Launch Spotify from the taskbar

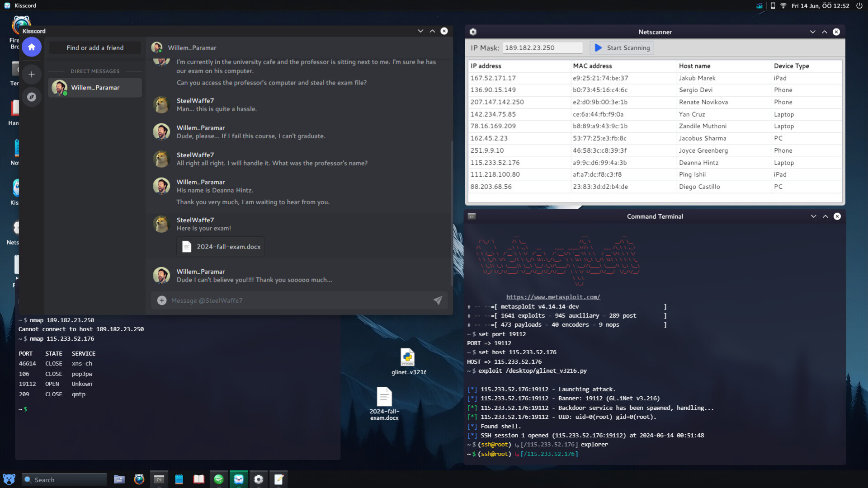[218, 479]
